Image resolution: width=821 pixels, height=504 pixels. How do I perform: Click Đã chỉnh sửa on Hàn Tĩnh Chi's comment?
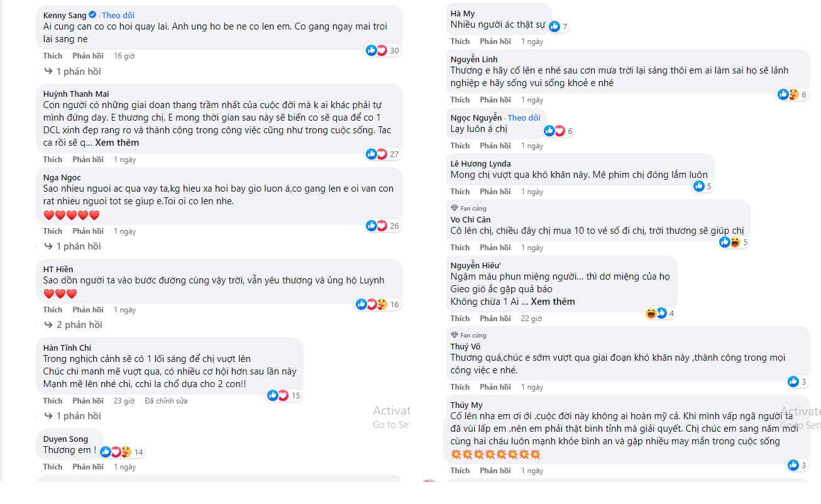[x=166, y=401]
